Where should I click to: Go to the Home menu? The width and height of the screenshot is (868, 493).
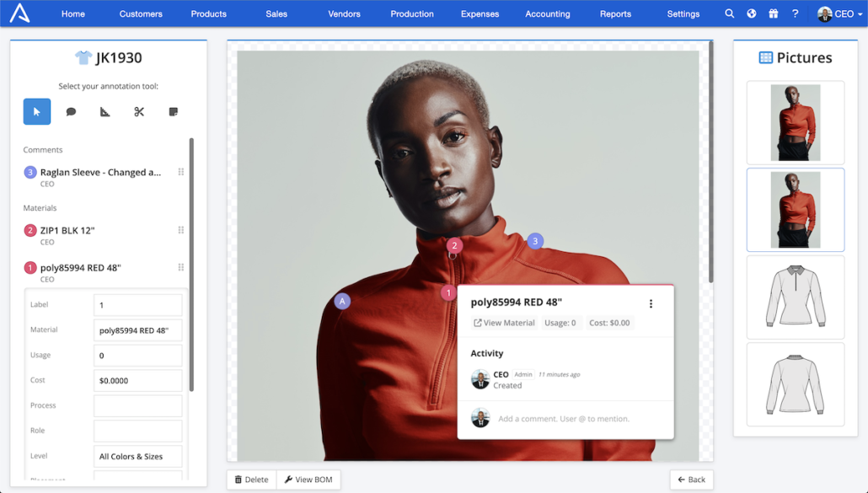coord(73,13)
